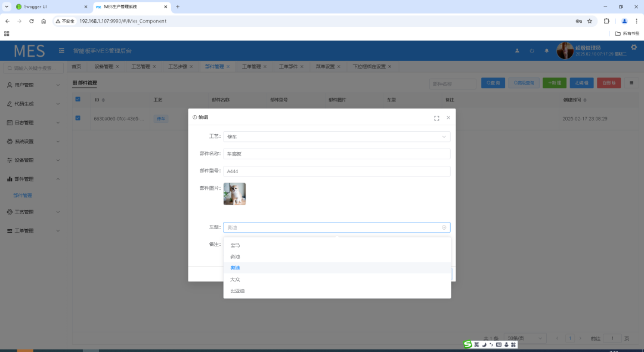Open the settings gear in header
The height and width of the screenshot is (352, 644).
point(633,47)
